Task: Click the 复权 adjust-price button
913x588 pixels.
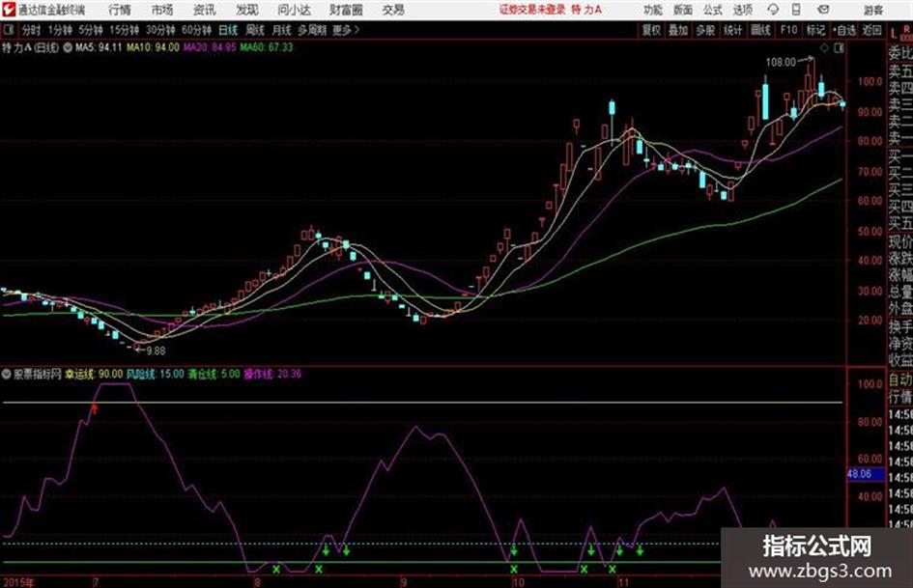Action: click(x=651, y=30)
